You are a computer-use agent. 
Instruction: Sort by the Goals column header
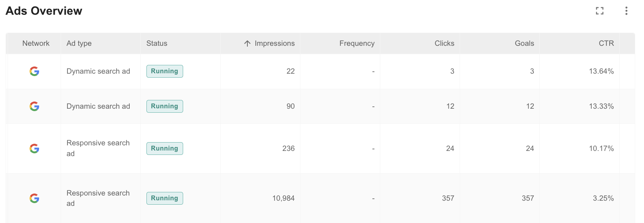click(x=524, y=43)
